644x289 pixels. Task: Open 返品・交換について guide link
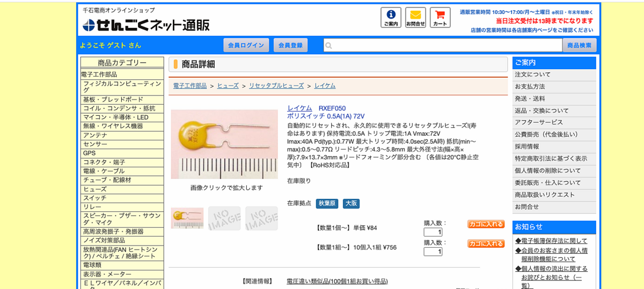[554, 110]
